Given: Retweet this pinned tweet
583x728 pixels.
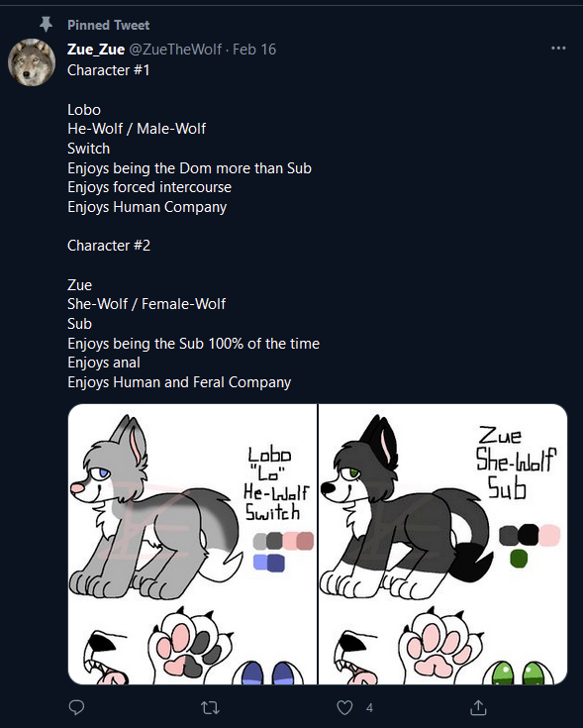Looking at the screenshot, I should click(x=210, y=707).
